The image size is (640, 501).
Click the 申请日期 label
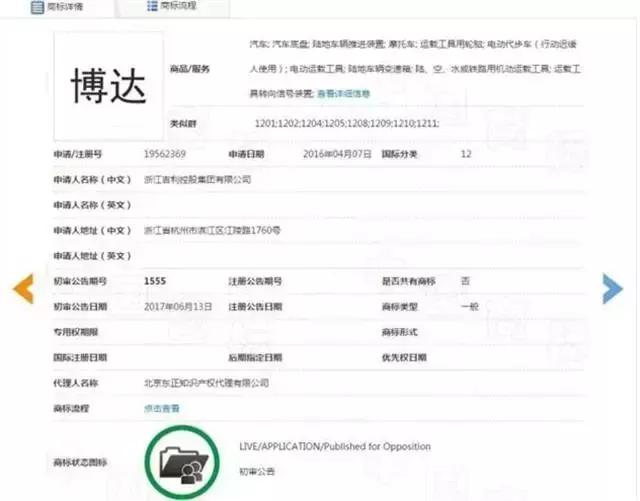pos(247,154)
